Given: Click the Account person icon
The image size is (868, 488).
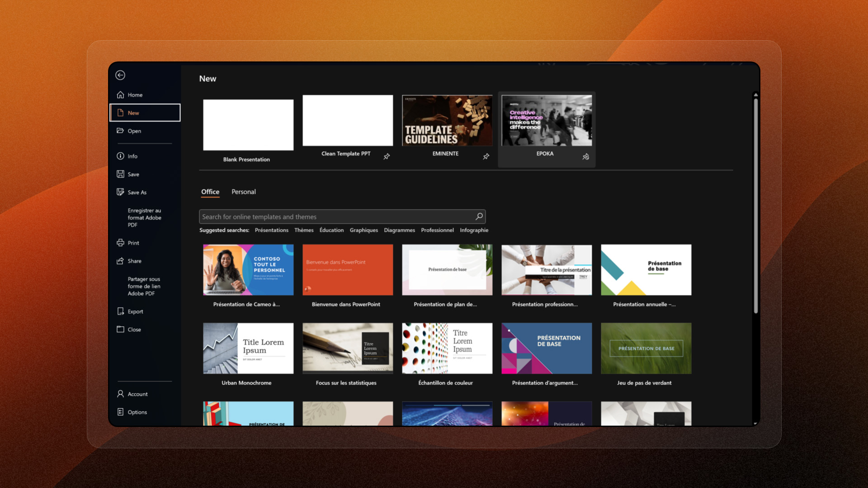Looking at the screenshot, I should pos(120,394).
